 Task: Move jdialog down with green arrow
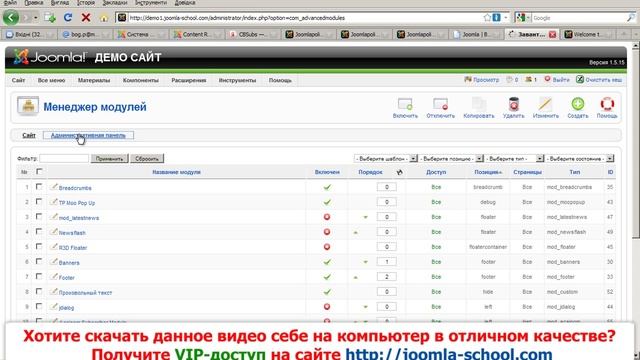click(366, 307)
